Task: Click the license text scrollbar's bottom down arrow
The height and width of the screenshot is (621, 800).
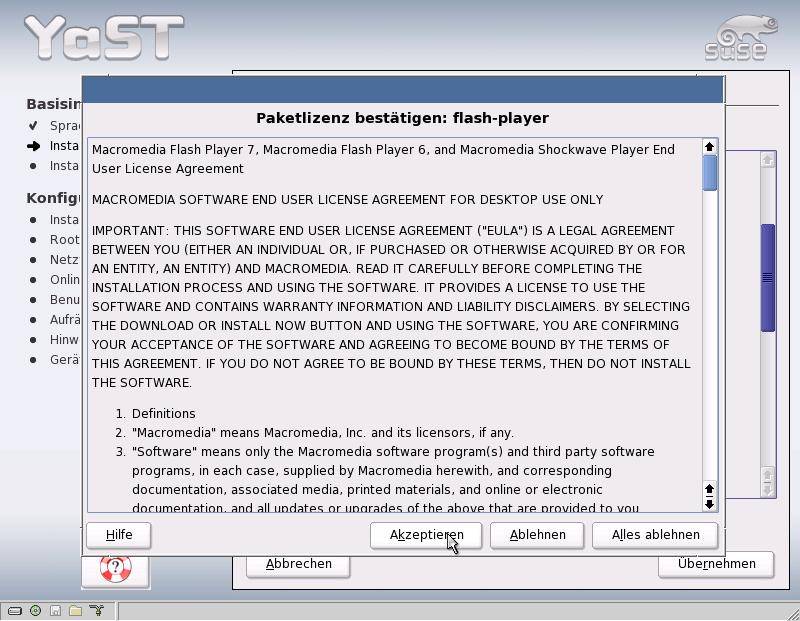Action: 710,503
